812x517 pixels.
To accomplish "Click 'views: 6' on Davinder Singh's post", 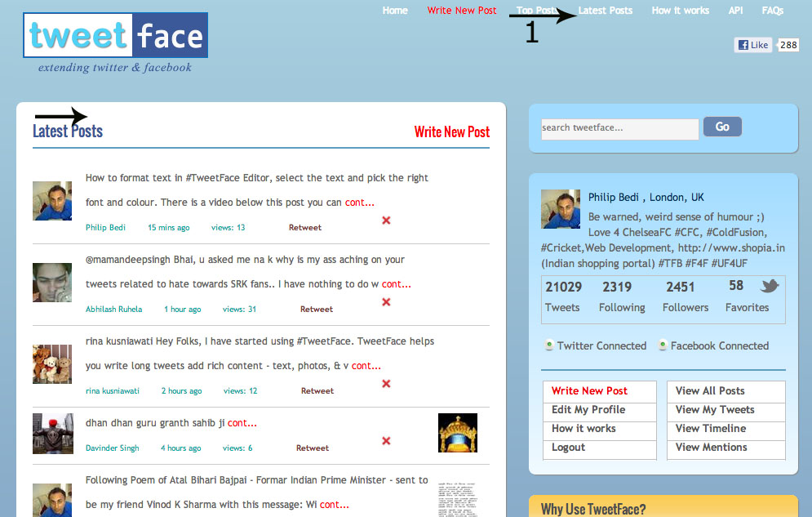I will [237, 448].
